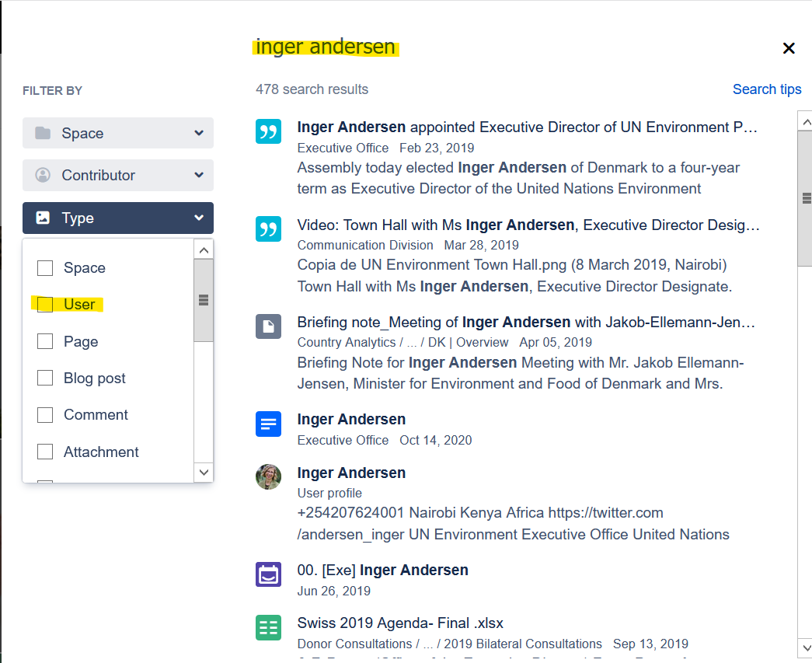Check the Space type checkbox
Screen dimensions: 812x663
click(45, 268)
